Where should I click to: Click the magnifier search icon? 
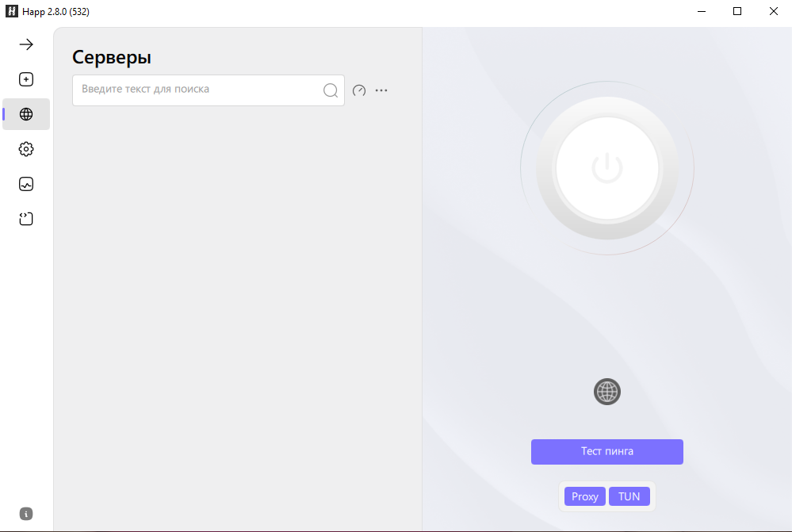pyautogui.click(x=331, y=90)
